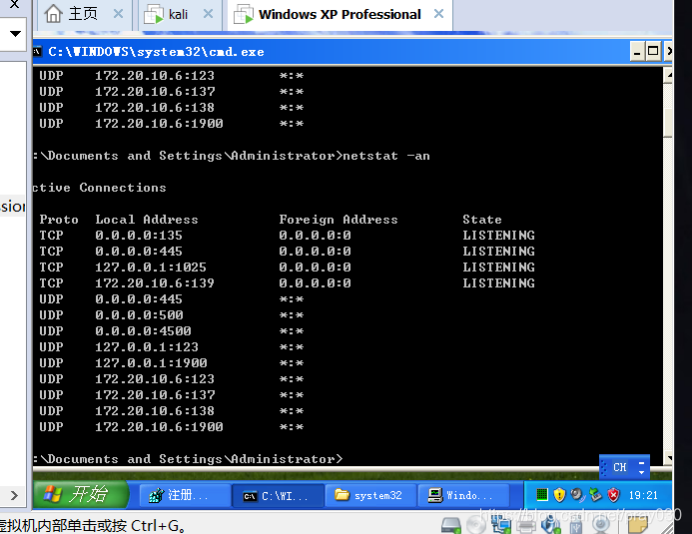The image size is (692, 534).
Task: Click the 19:21 system clock
Action: click(x=643, y=495)
